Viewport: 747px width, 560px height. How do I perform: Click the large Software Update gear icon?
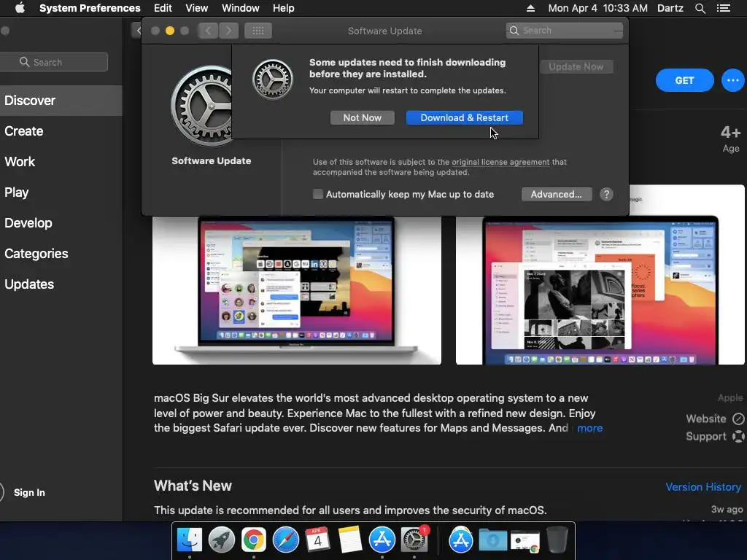[203, 106]
